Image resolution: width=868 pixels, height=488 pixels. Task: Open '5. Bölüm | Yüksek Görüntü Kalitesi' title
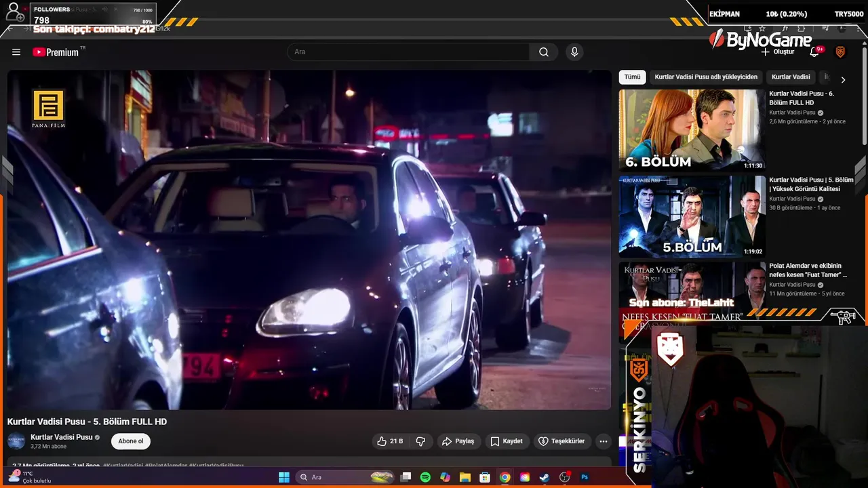(x=811, y=184)
